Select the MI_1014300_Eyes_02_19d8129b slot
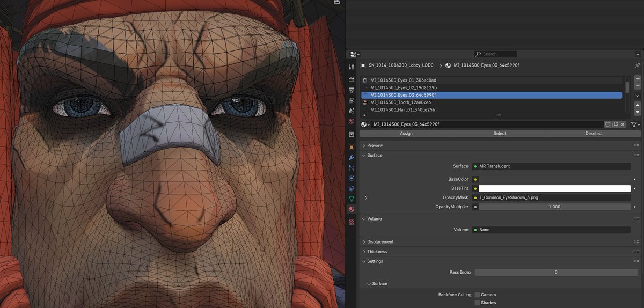This screenshot has height=308, width=644. point(492,87)
